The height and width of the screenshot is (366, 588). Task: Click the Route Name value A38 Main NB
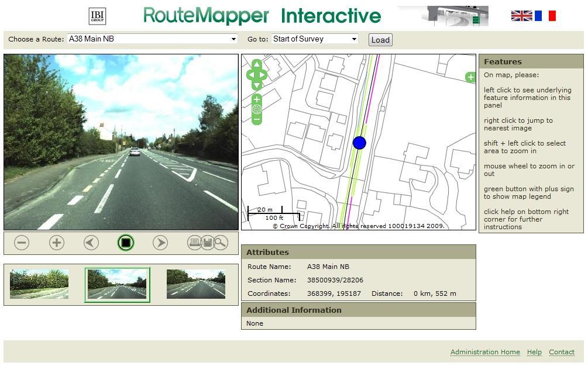328,267
